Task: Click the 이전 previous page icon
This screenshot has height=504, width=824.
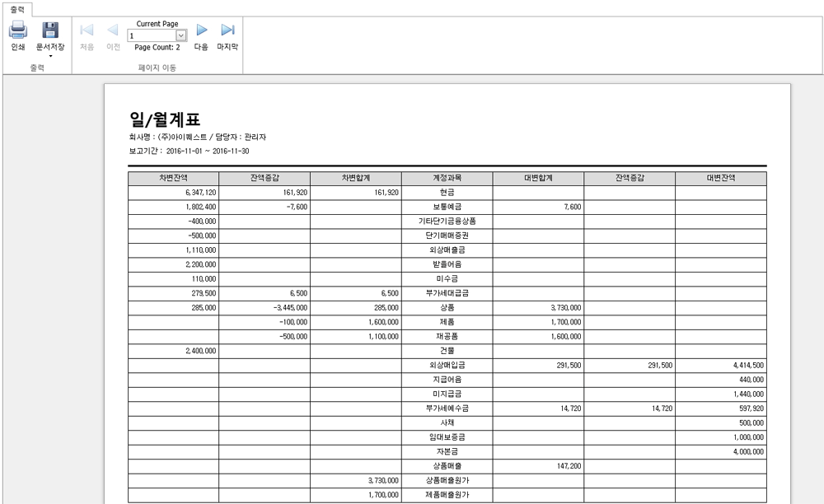Action: coord(113,31)
